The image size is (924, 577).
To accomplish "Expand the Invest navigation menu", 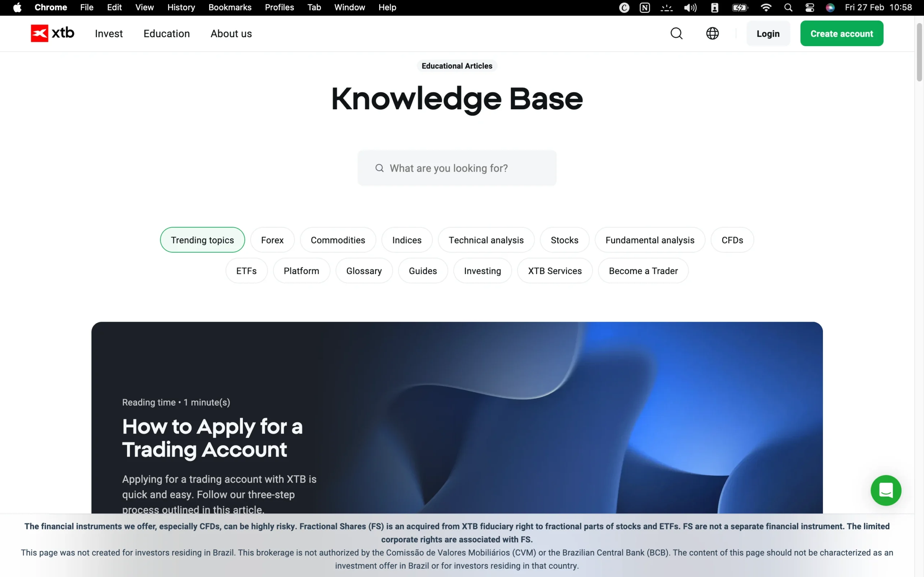I will (x=109, y=34).
